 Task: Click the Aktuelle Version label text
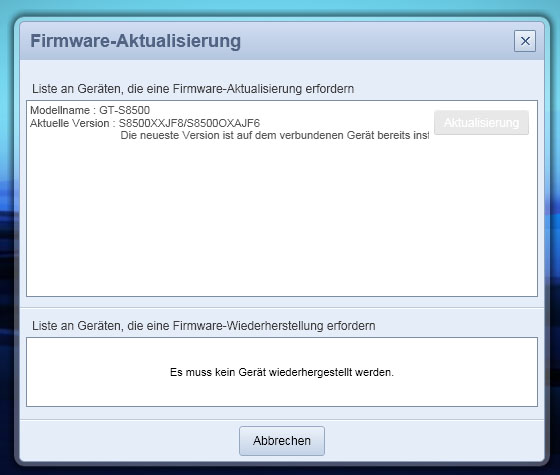coord(70,123)
